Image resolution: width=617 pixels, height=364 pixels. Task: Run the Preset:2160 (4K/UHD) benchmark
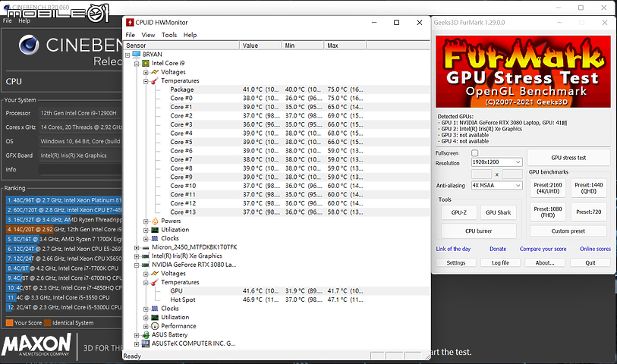548,188
